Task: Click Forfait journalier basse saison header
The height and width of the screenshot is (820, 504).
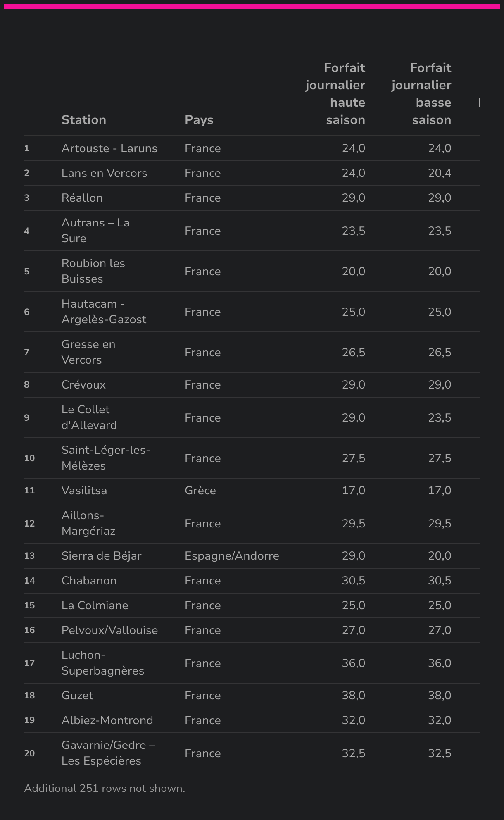Action: point(421,94)
